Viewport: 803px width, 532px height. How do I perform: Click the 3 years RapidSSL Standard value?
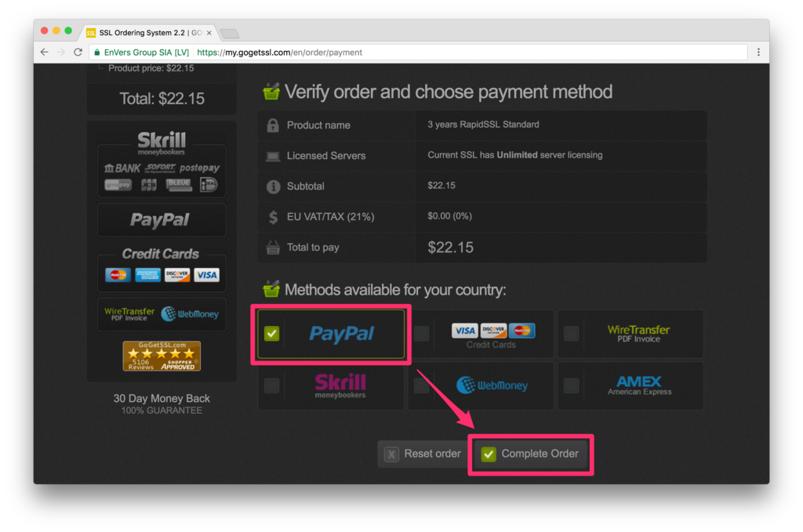483,125
